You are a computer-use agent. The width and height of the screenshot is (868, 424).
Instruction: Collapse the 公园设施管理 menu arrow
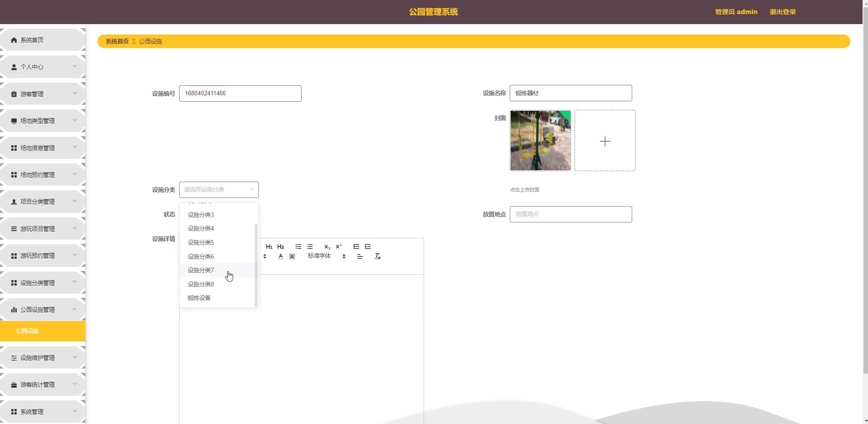(75, 309)
